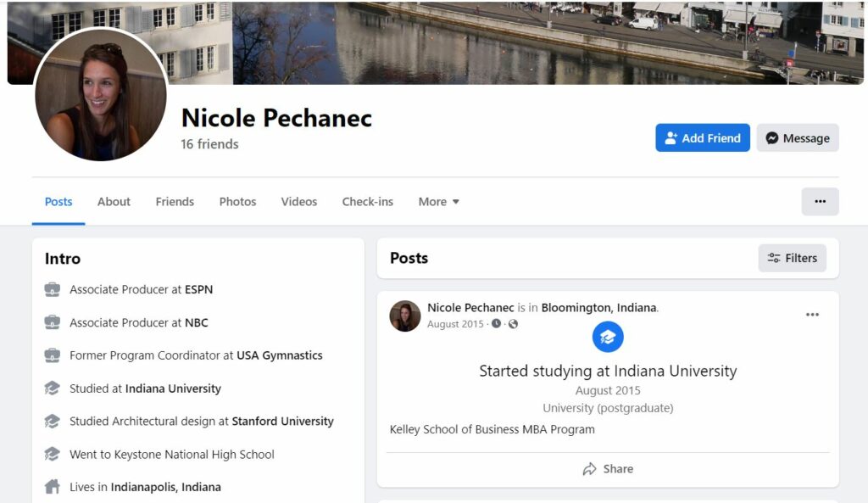Click graduation cap icon beside Stanford University
This screenshot has width=868, height=503.
tap(52, 421)
